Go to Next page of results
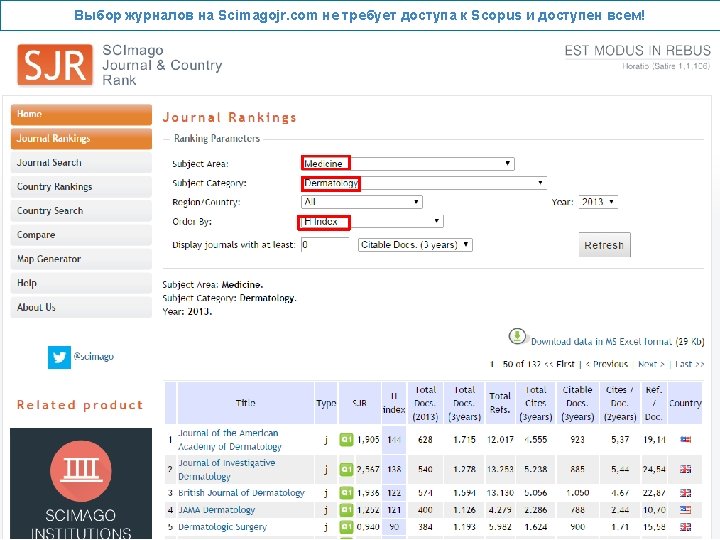The width and height of the screenshot is (720, 540). [x=651, y=364]
